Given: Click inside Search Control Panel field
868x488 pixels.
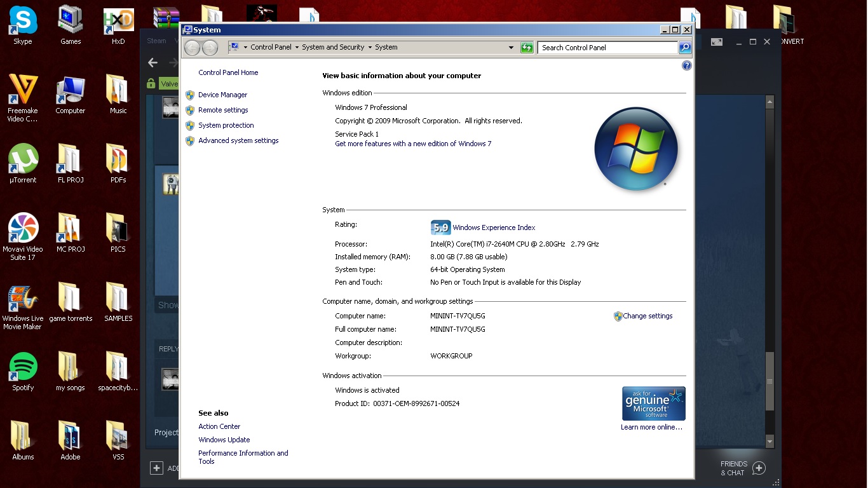Looking at the screenshot, I should point(607,48).
